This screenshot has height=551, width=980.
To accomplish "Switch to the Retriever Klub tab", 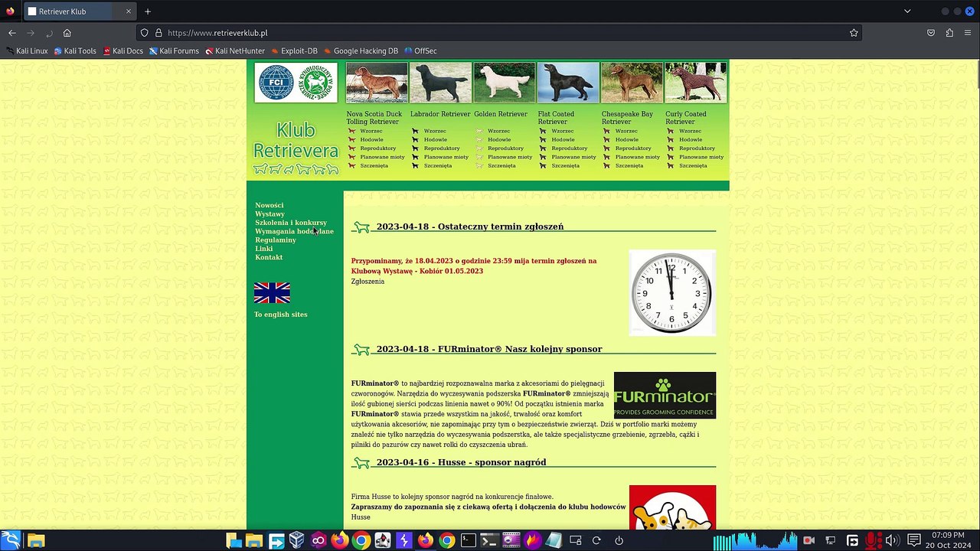I will (x=80, y=11).
